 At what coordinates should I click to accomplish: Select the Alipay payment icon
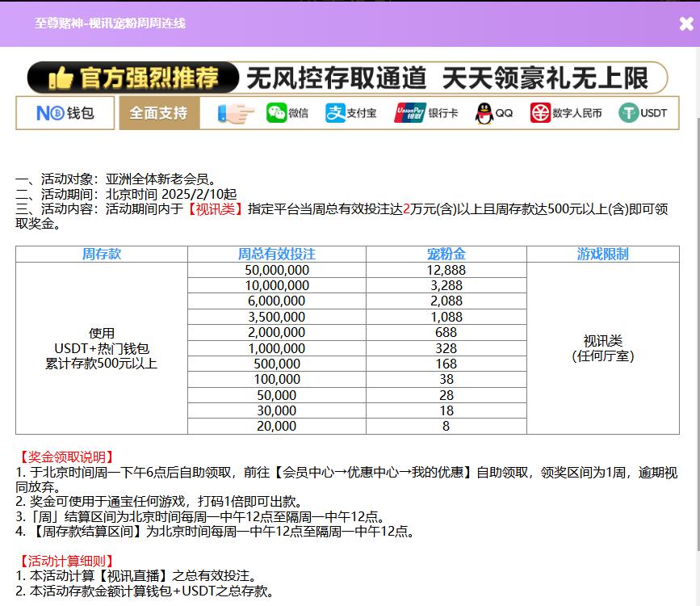click(x=335, y=113)
